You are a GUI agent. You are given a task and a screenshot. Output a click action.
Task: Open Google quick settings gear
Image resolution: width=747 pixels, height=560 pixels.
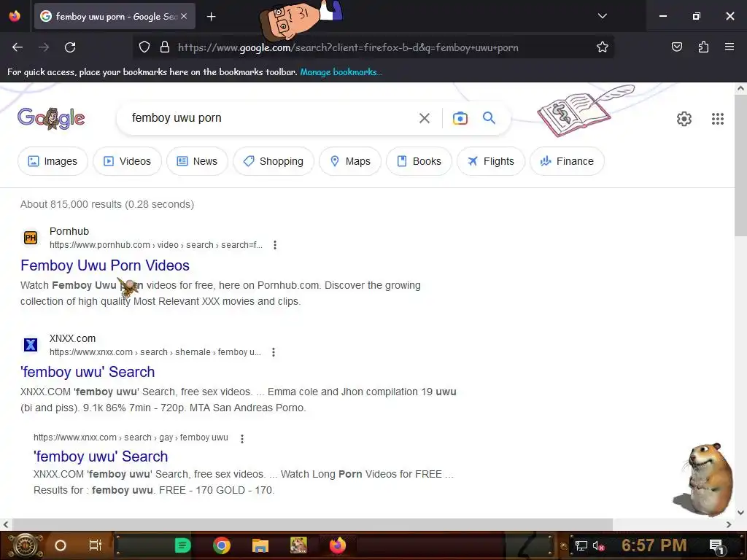[x=684, y=119]
